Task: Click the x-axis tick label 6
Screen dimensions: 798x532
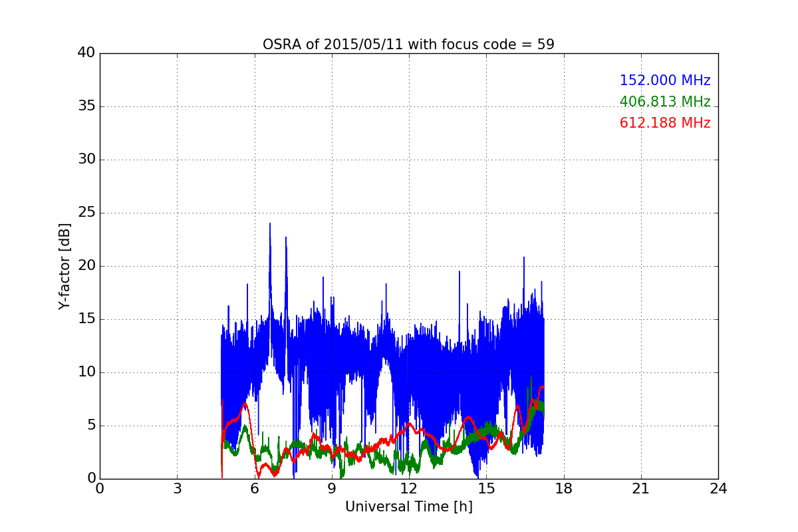Action: tap(254, 489)
